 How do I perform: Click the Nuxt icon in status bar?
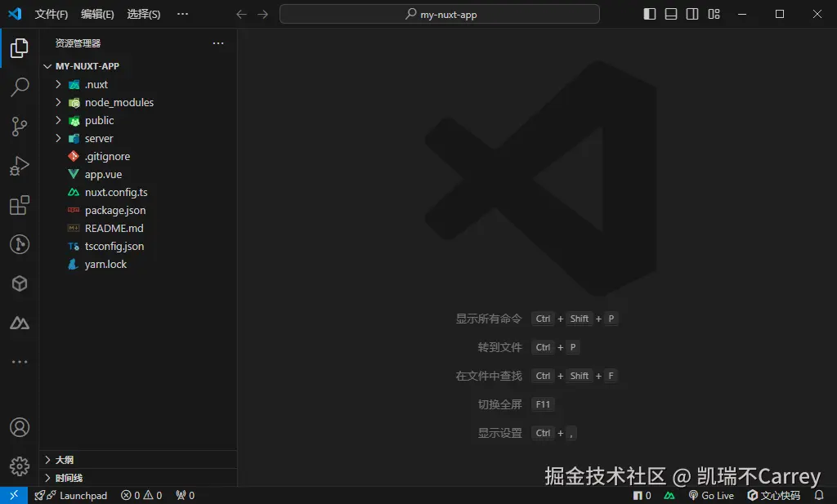point(669,496)
